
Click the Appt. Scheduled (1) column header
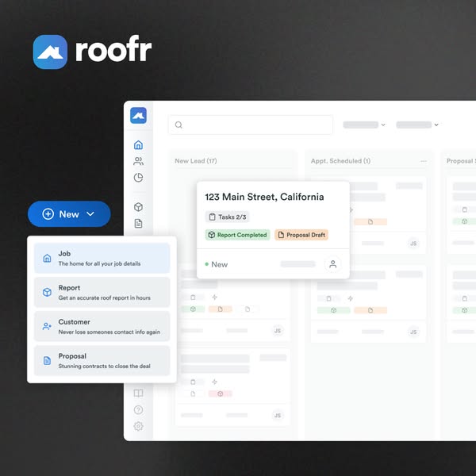point(340,161)
